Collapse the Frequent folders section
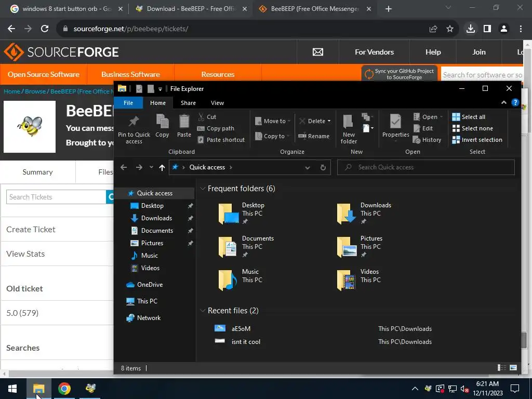Image resolution: width=532 pixels, height=399 pixels. coord(203,188)
